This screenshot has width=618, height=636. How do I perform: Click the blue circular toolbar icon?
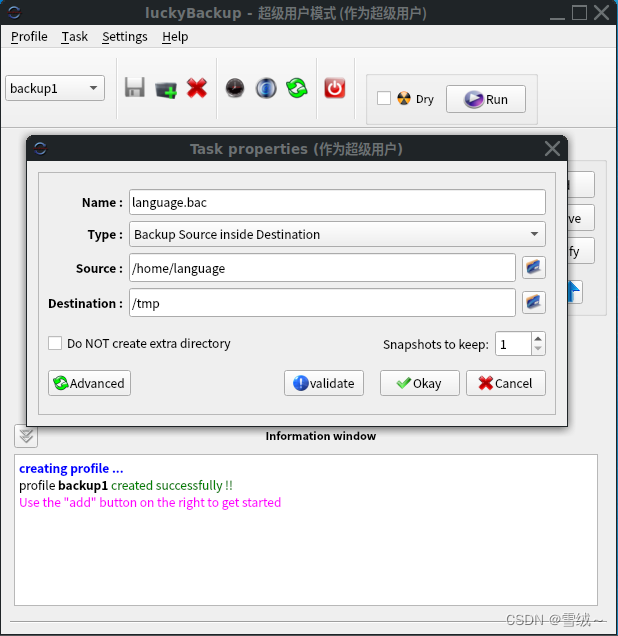(266, 88)
